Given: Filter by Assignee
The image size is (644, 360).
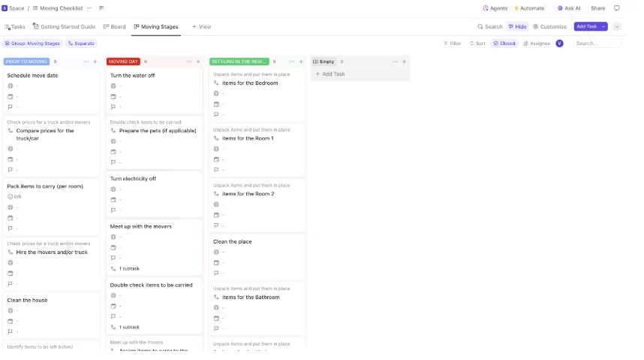Looking at the screenshot, I should (x=537, y=44).
